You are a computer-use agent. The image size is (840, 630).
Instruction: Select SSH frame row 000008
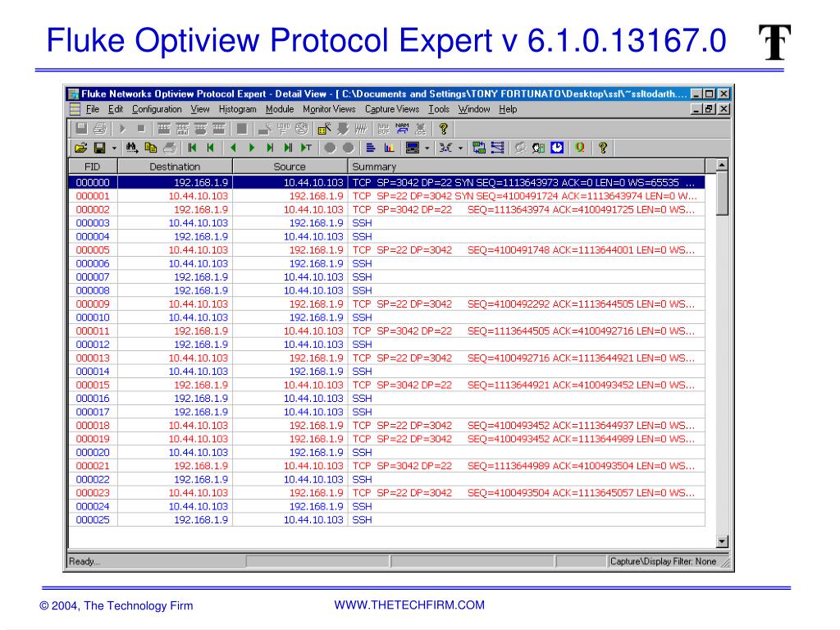click(x=387, y=290)
